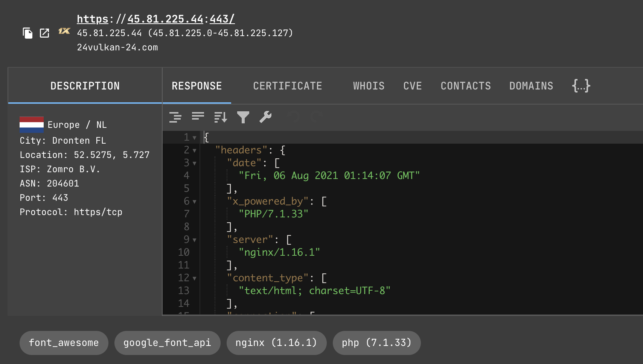Click the "ISP: Zomro B.V." text
Viewport: 643px width, 364px height.
click(60, 169)
